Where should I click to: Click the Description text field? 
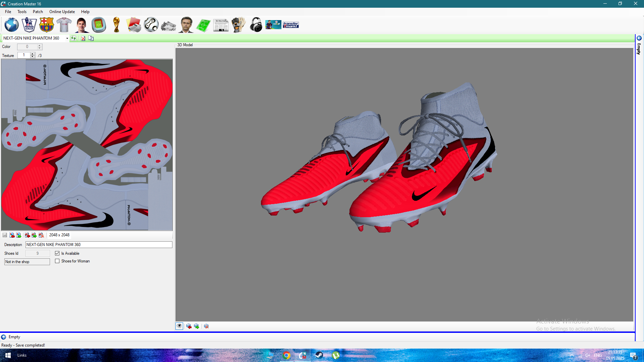[99, 245]
